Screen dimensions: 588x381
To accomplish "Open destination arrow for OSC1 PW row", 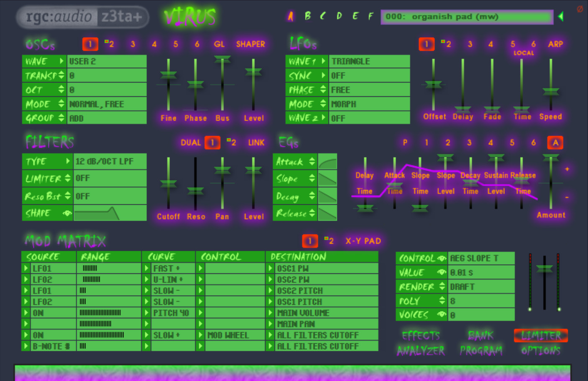I will point(270,268).
